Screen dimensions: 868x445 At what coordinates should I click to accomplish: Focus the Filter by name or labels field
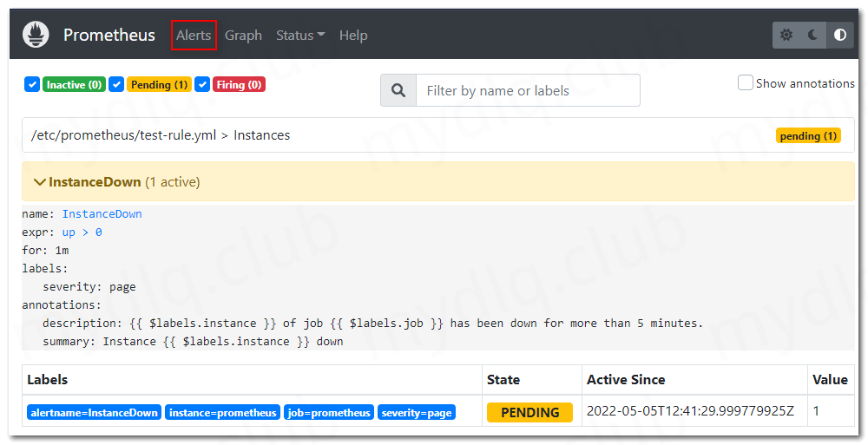click(528, 90)
